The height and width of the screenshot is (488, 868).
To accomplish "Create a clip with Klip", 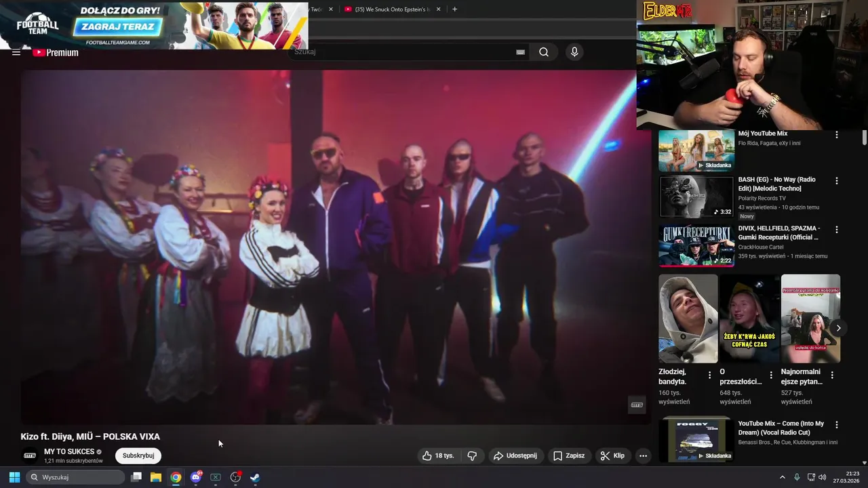I will point(612,455).
